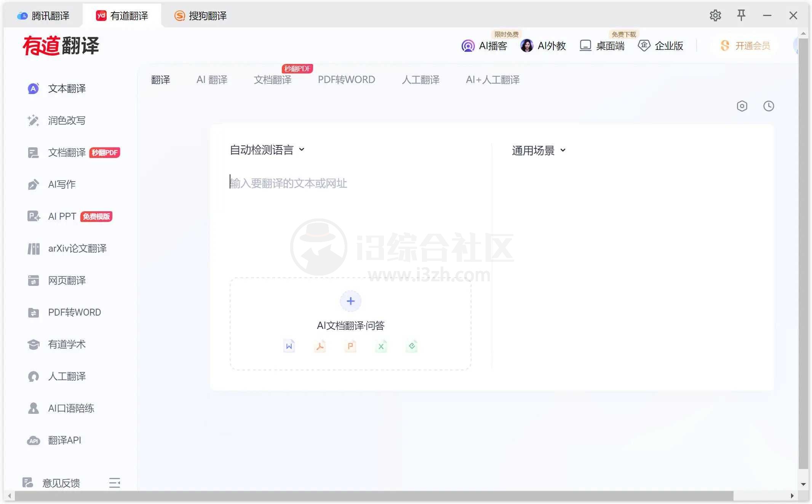Click the AI PPT sidebar icon
Image resolution: width=812 pixels, height=504 pixels.
click(34, 217)
